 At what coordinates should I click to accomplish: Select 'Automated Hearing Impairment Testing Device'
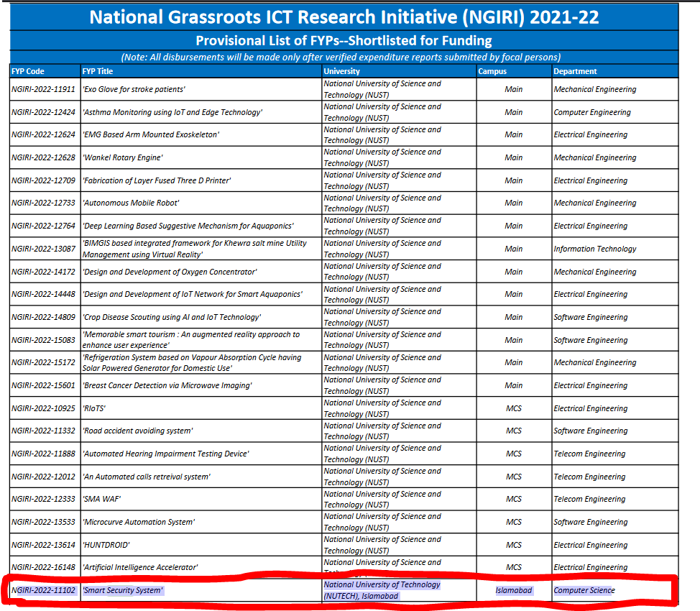coord(165,454)
